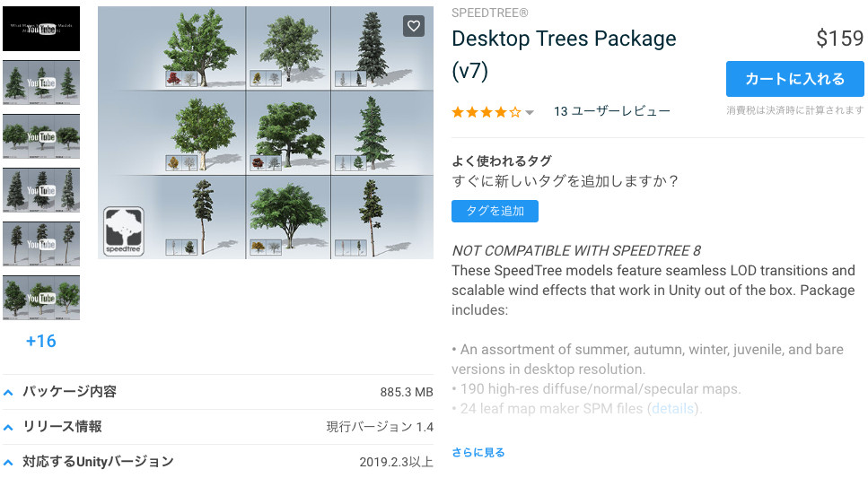Add package to cart with カートに入れる
The image size is (868, 478).
795,79
